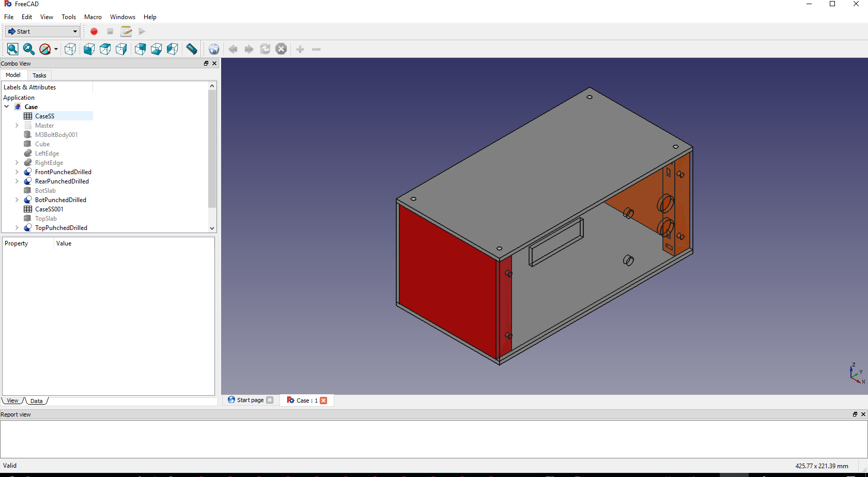Close the Report view panel
The height and width of the screenshot is (477, 868).
click(863, 414)
